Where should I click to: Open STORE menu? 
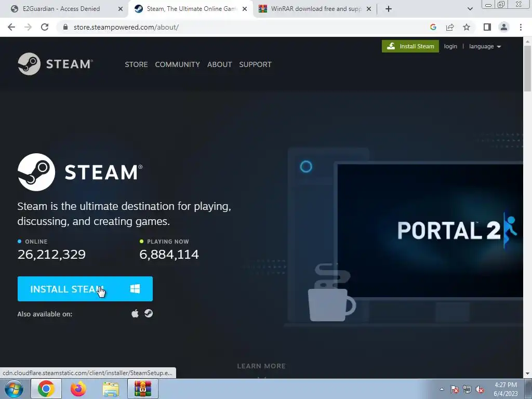click(136, 64)
